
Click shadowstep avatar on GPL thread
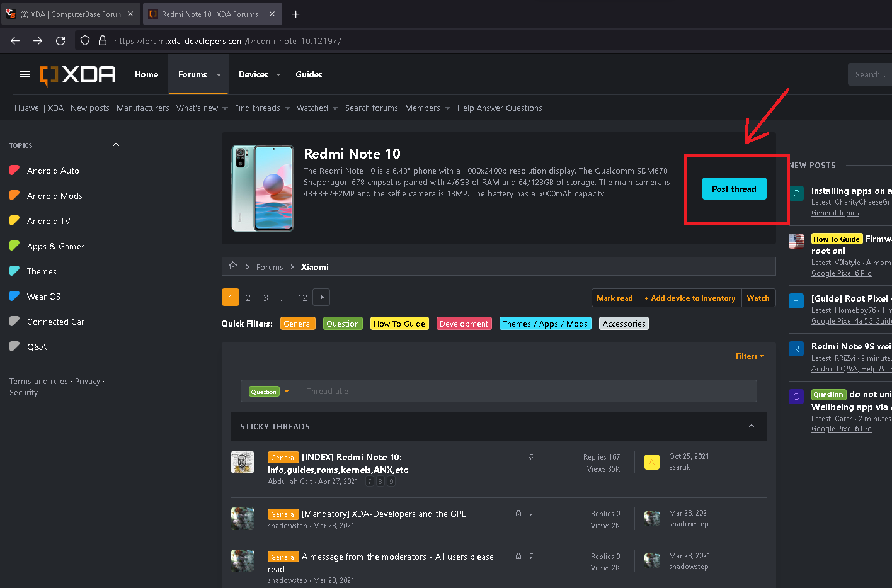[243, 519]
